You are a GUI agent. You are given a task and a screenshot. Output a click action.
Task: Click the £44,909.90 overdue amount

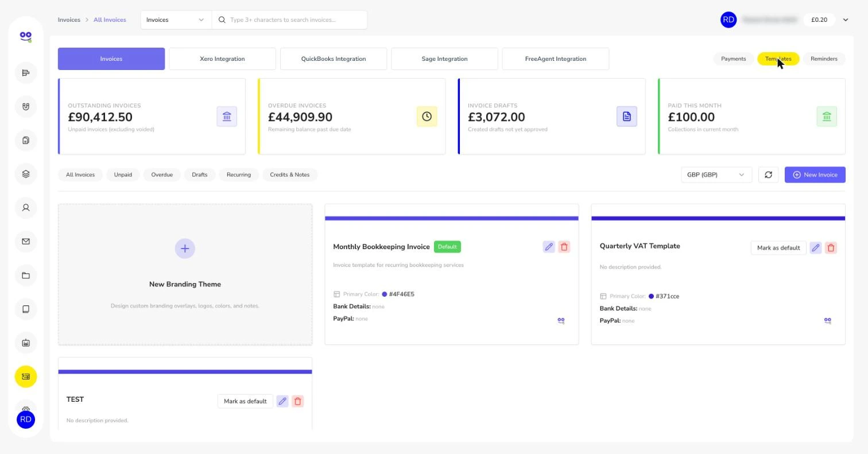pyautogui.click(x=300, y=117)
